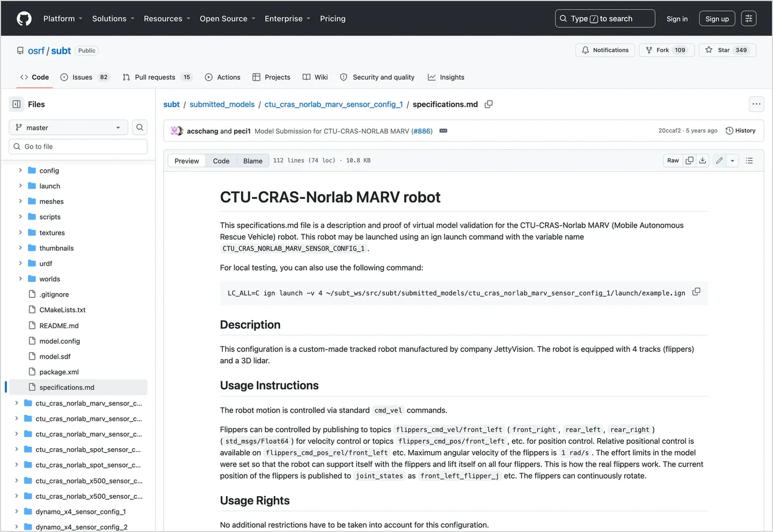Open the Pull requests tab

(x=157, y=77)
